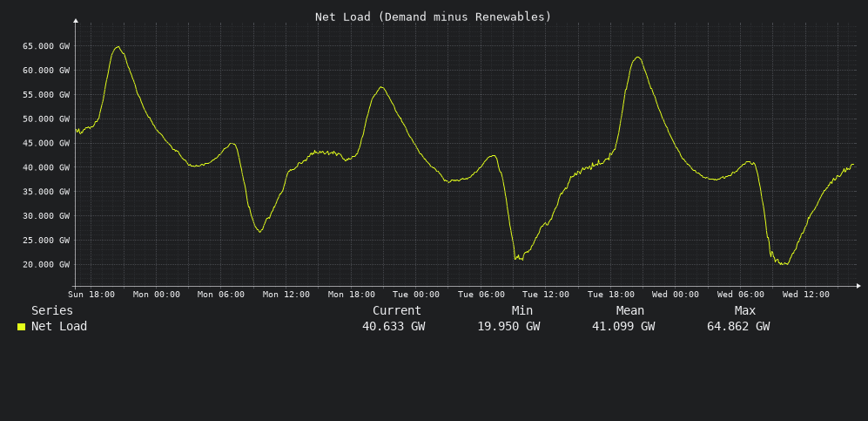This screenshot has width=868, height=421.
Task: Click the y-axis arrowhead at top
Action: [76, 21]
